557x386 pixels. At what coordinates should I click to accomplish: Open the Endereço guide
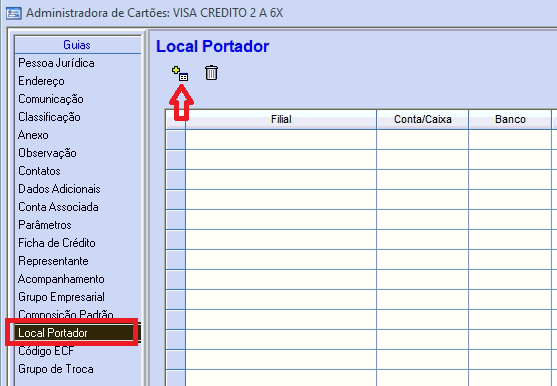41,81
